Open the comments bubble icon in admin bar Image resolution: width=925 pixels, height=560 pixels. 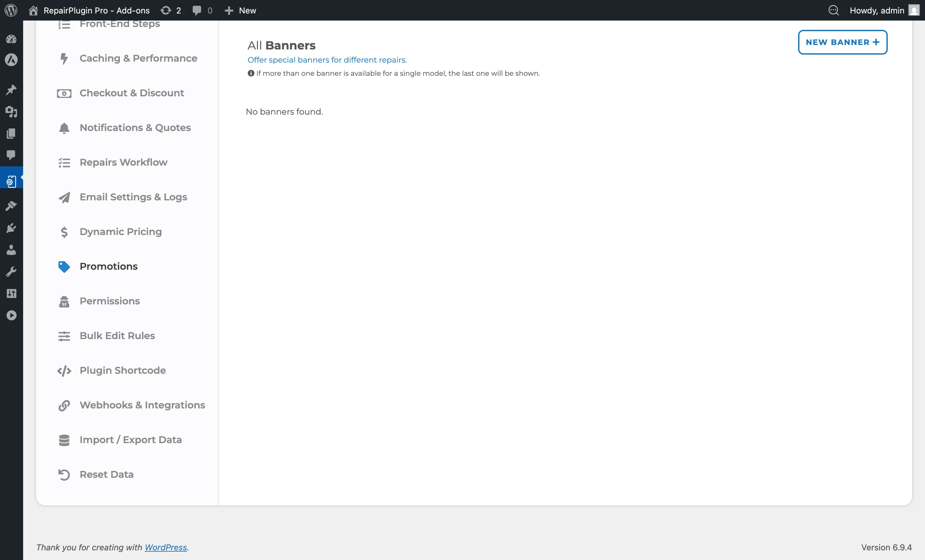pyautogui.click(x=197, y=11)
